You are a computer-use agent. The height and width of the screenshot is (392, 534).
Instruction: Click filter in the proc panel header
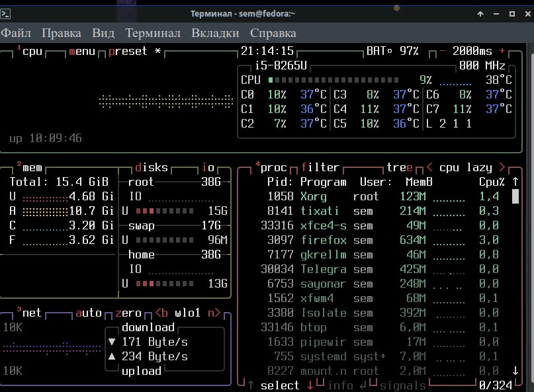tap(320, 167)
